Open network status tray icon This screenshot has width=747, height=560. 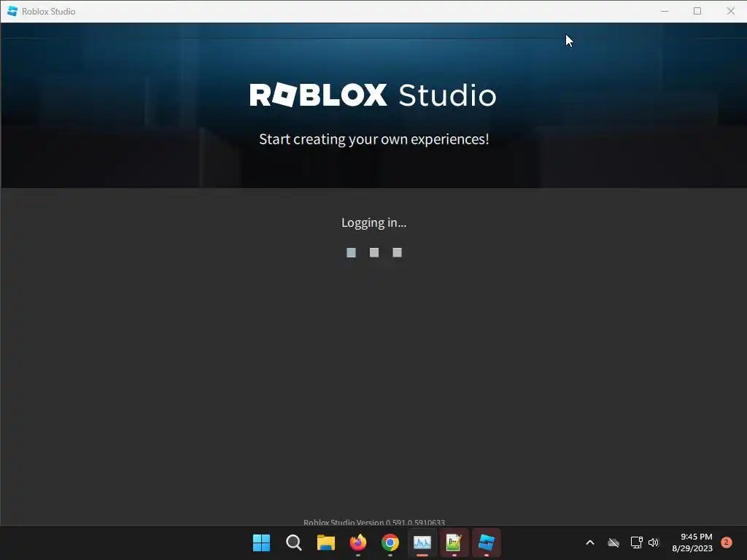636,542
